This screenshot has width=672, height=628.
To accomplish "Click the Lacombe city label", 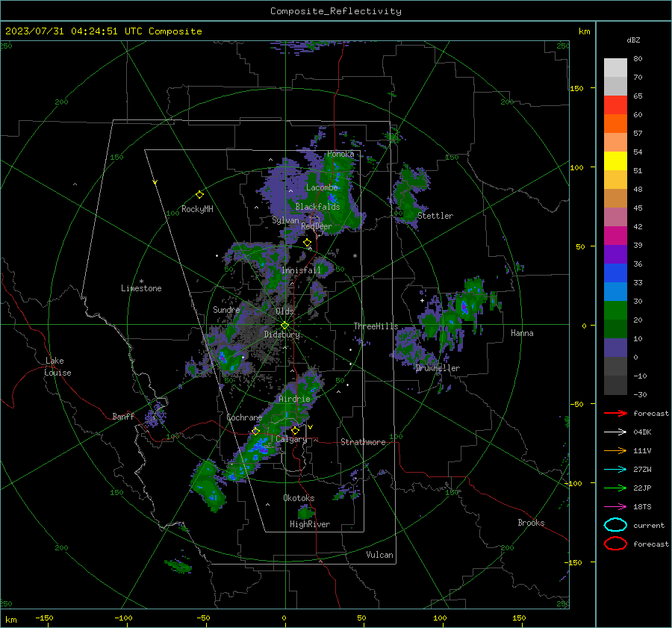I will tap(322, 187).
